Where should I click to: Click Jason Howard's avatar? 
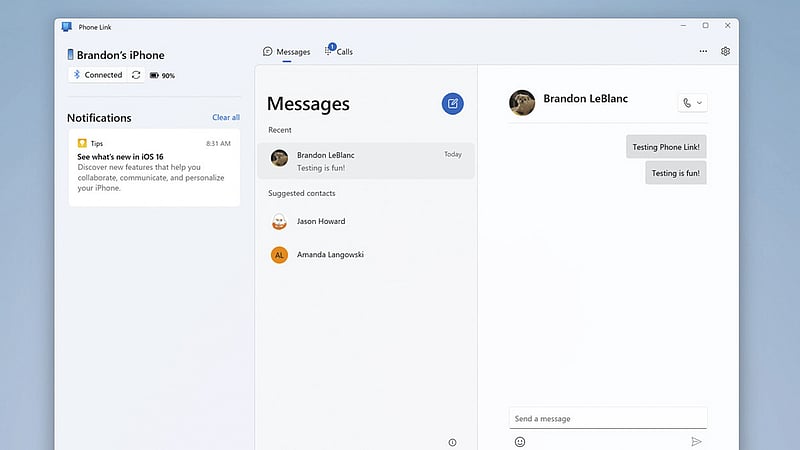point(279,221)
